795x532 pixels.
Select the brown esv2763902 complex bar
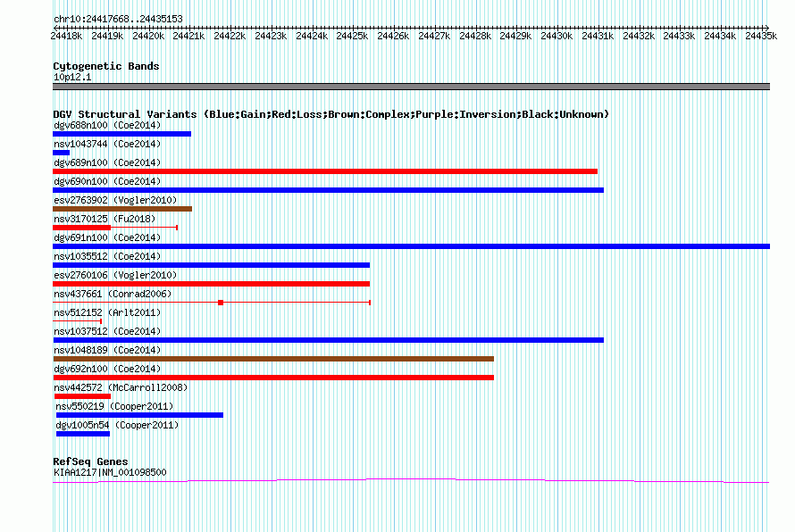coord(122,209)
